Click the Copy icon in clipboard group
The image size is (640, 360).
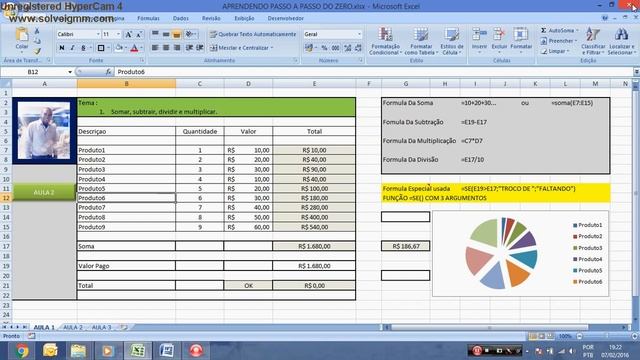(x=37, y=41)
